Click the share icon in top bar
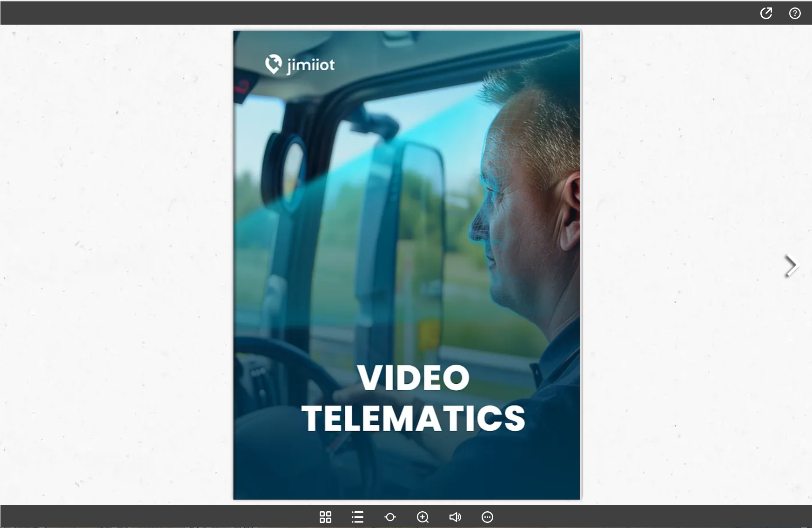Image resolution: width=812 pixels, height=528 pixels. point(766,13)
